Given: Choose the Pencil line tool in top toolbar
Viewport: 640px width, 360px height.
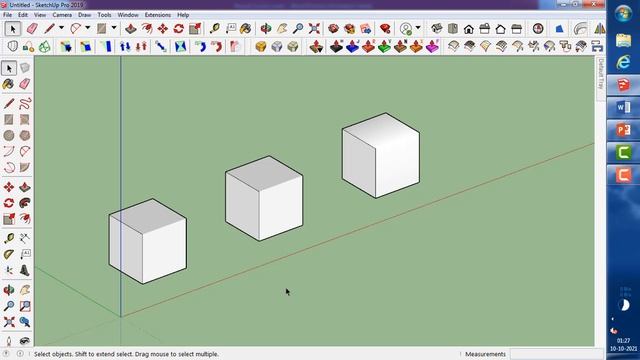Looking at the screenshot, I should [x=50, y=29].
